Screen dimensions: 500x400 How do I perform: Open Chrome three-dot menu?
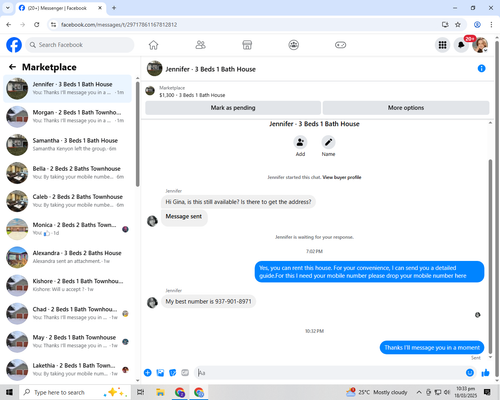click(491, 25)
